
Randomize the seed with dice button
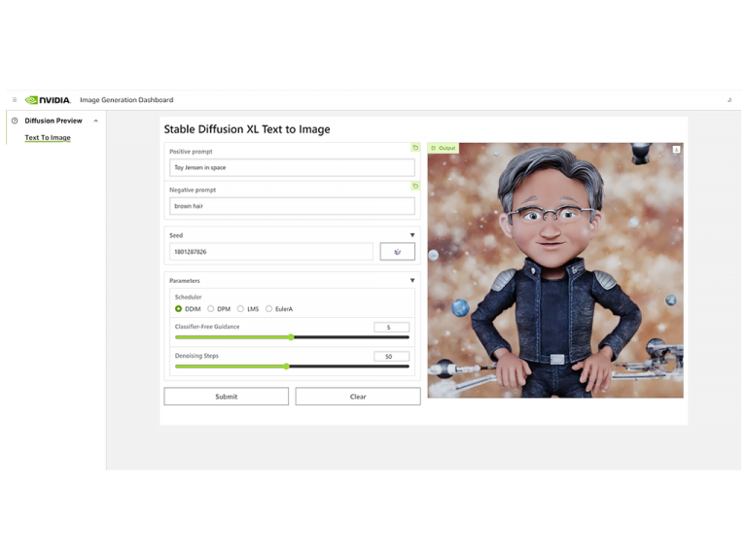click(x=397, y=252)
